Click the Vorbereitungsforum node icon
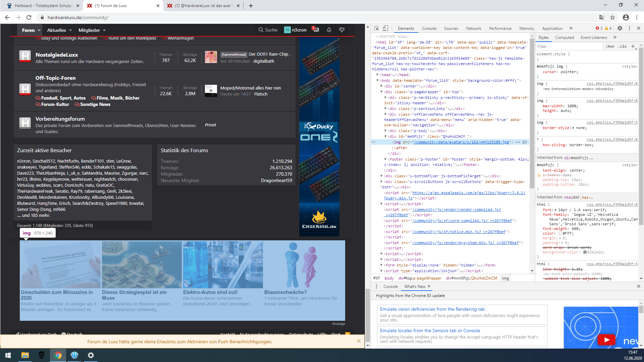 (x=25, y=123)
